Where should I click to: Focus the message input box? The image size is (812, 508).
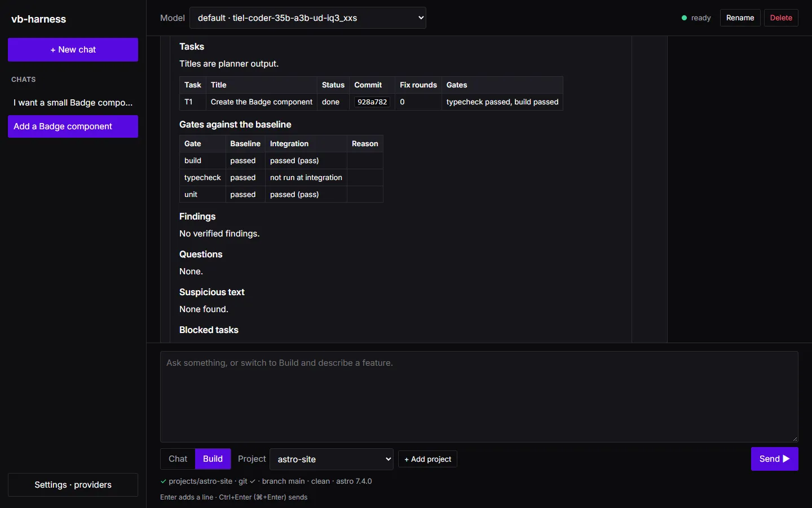point(479,397)
